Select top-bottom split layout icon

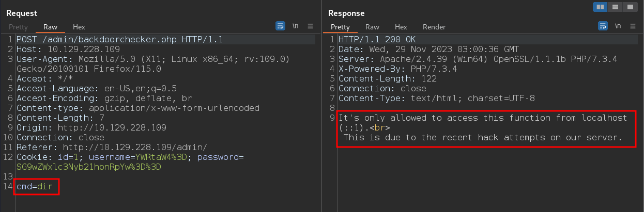615,7
